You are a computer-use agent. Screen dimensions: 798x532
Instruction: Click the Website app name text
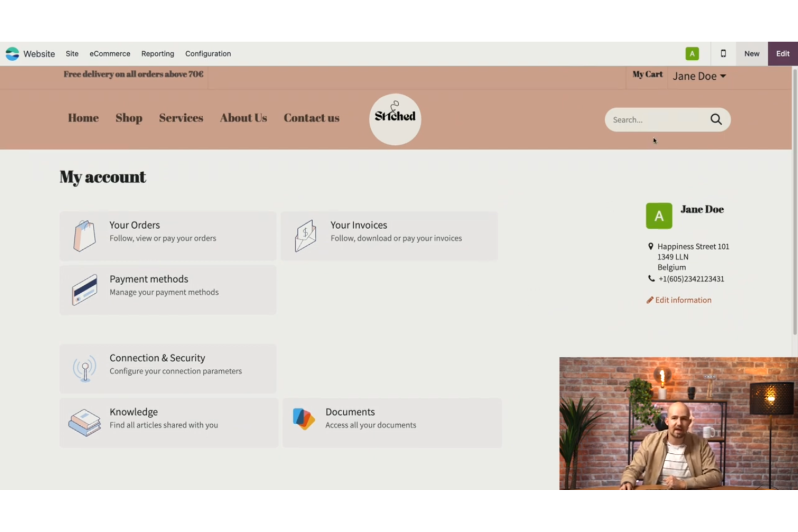(39, 54)
